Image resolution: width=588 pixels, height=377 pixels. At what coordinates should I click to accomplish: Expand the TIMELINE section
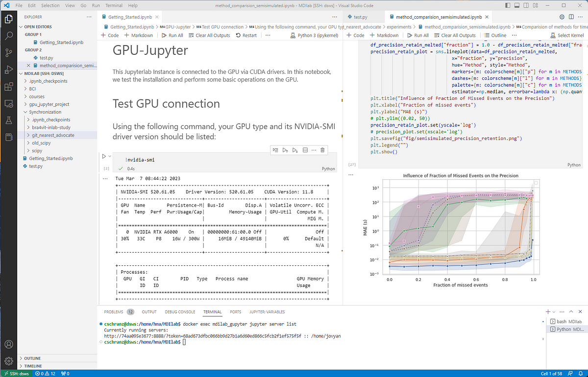pos(33,366)
